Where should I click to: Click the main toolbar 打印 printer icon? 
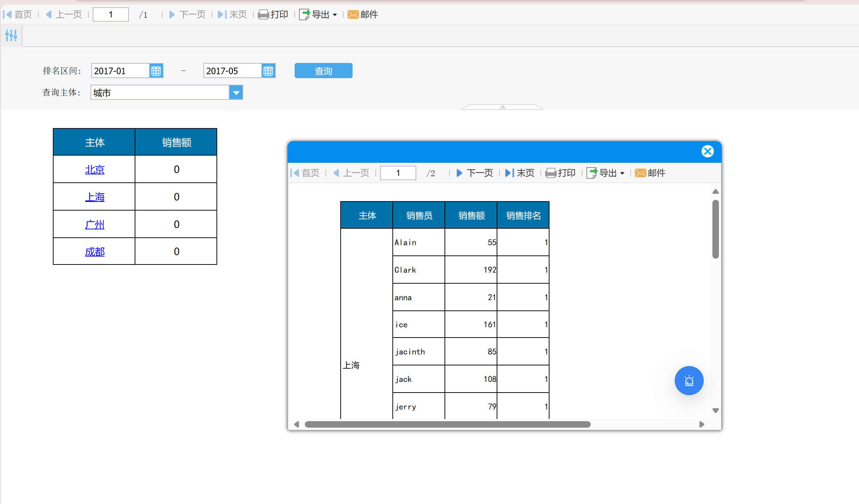[x=263, y=14]
